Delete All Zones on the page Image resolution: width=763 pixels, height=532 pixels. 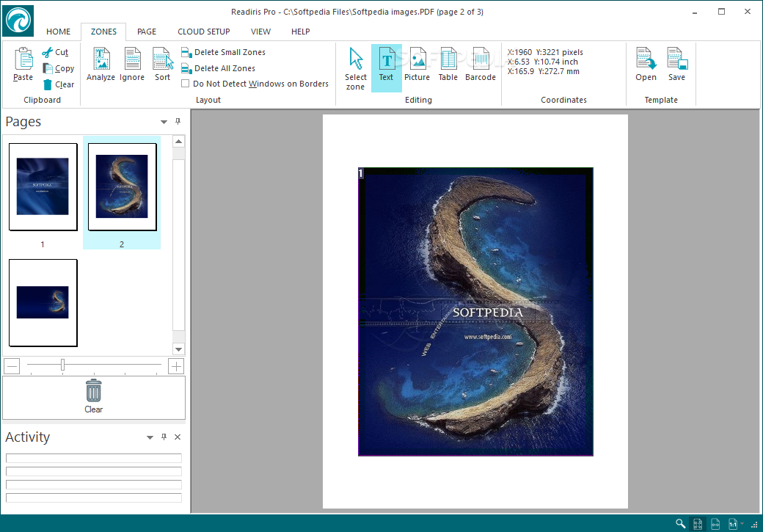click(x=218, y=68)
